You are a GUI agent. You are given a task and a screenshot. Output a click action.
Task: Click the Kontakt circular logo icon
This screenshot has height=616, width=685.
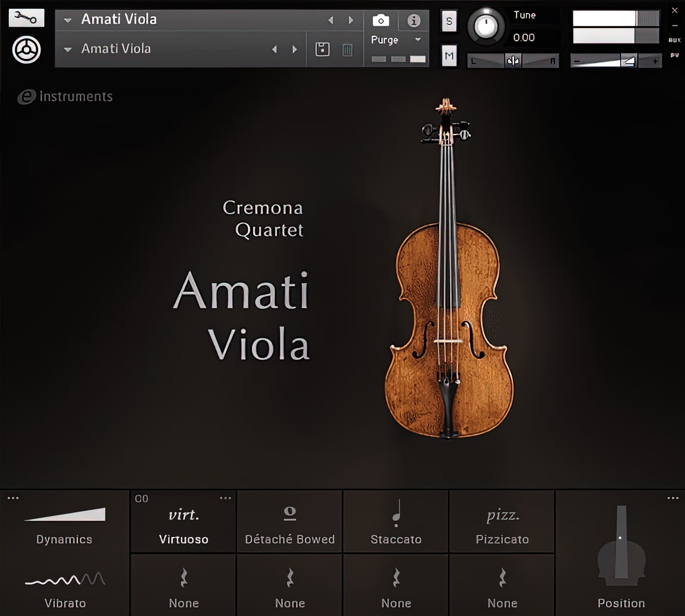(26, 50)
